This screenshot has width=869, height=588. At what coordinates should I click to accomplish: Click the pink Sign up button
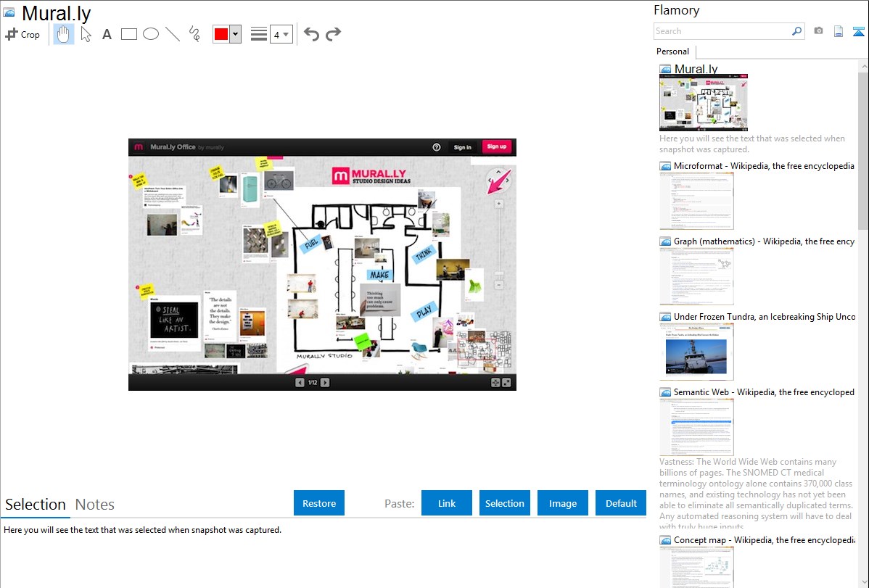[x=497, y=147]
